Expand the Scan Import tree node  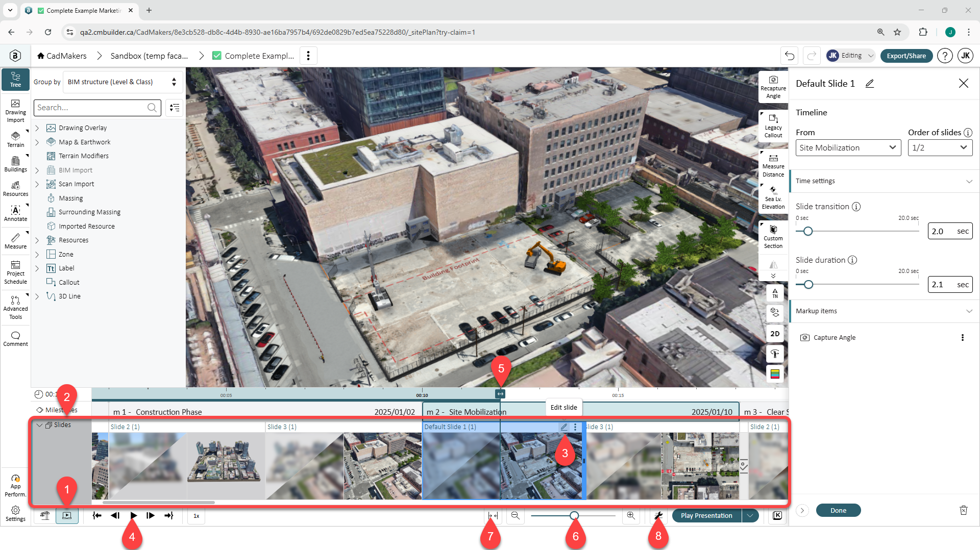pyautogui.click(x=37, y=184)
